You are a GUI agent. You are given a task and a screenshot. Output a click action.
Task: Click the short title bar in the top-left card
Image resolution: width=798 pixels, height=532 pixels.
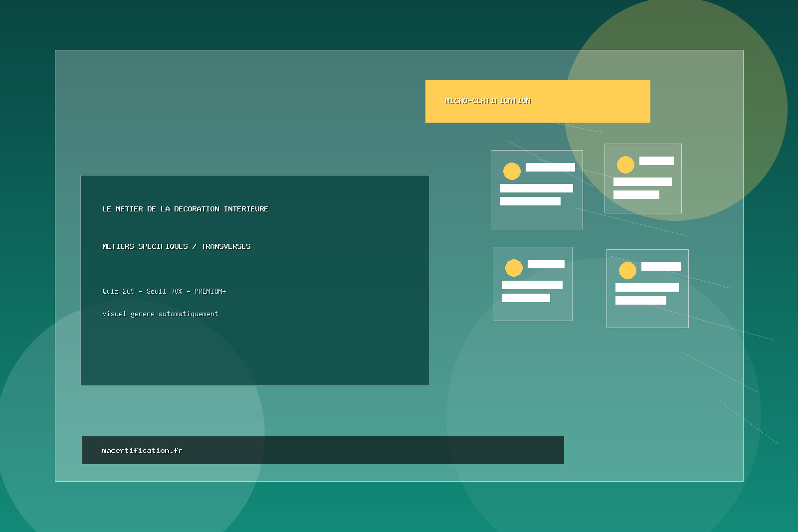(x=550, y=168)
